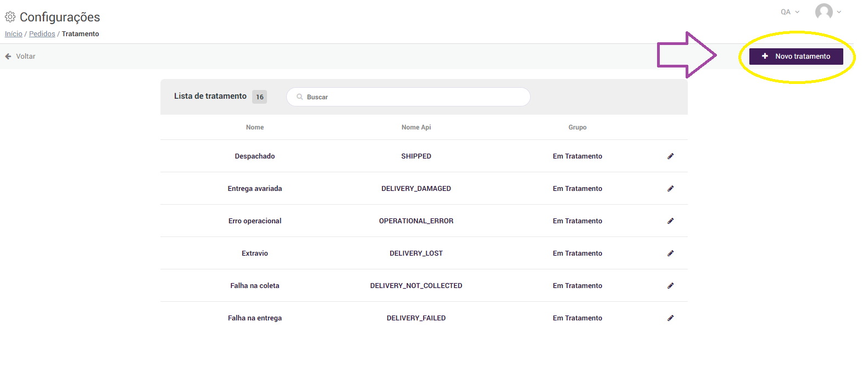Sort by the Nome column header

pyautogui.click(x=255, y=127)
